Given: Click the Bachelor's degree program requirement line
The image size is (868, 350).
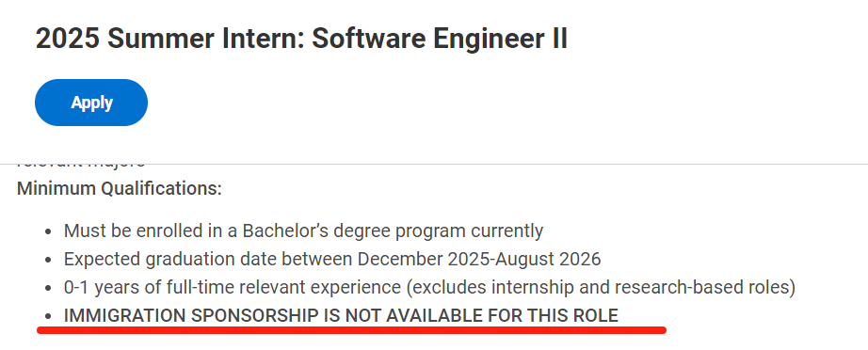Looking at the screenshot, I should click(x=303, y=231).
